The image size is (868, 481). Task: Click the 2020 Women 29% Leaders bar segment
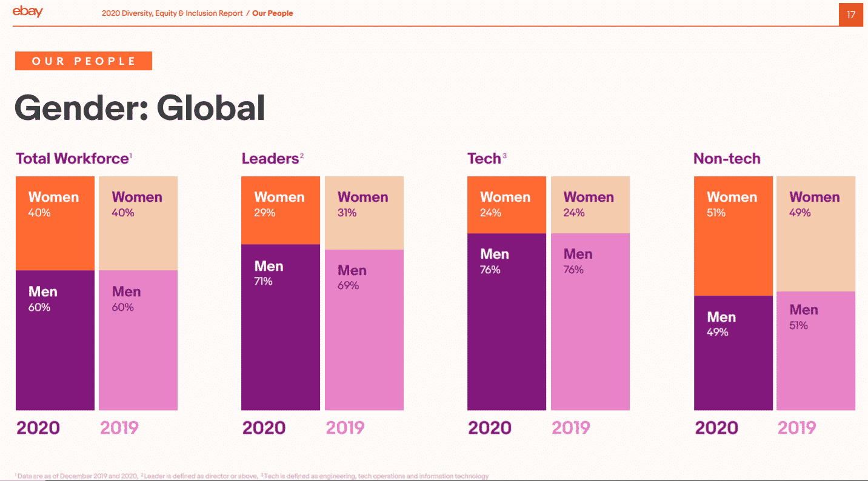[280, 210]
